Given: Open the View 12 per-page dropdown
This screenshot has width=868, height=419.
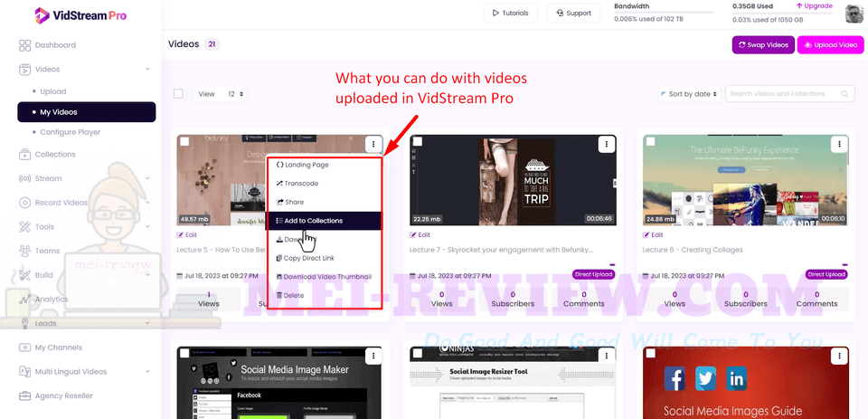Looking at the screenshot, I should [x=221, y=94].
